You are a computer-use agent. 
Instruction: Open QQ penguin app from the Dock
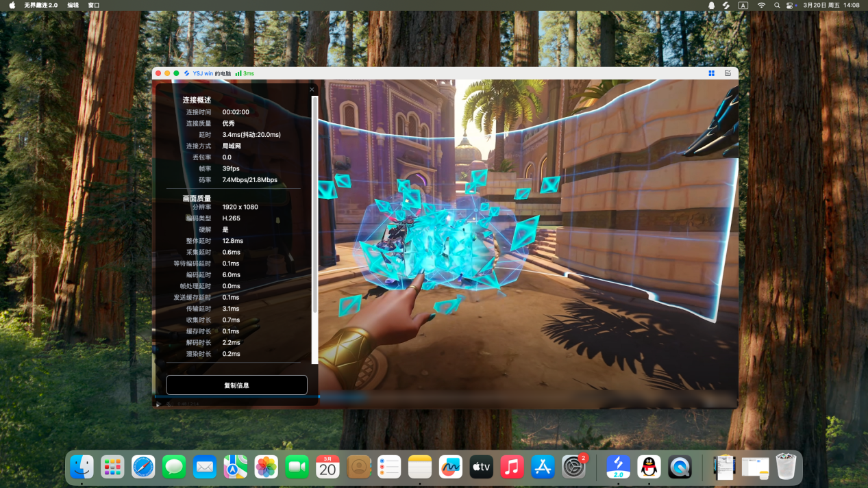[649, 467]
